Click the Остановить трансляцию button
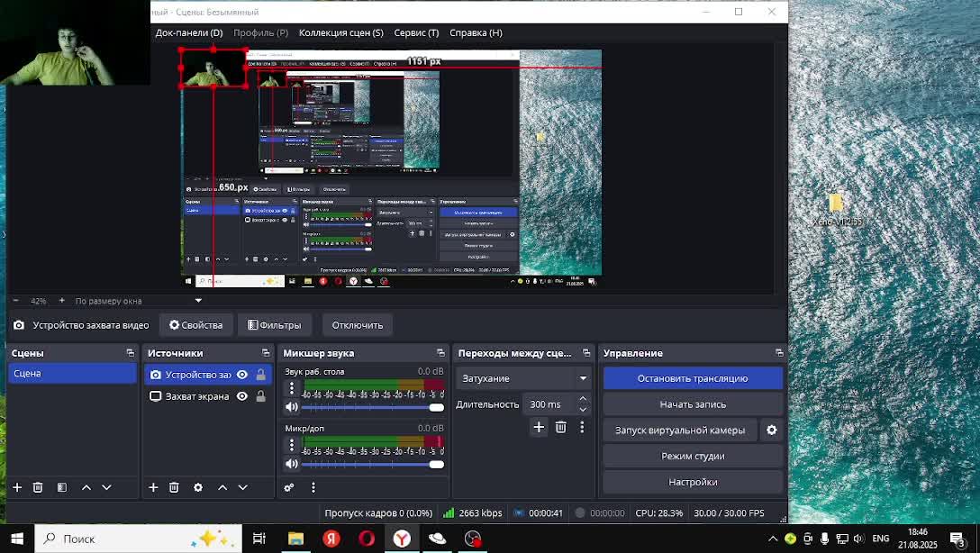The height and width of the screenshot is (553, 980). [x=692, y=378]
